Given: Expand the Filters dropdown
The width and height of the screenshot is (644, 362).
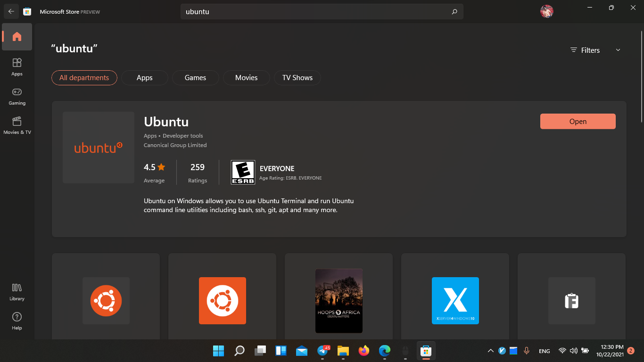Looking at the screenshot, I should point(595,50).
